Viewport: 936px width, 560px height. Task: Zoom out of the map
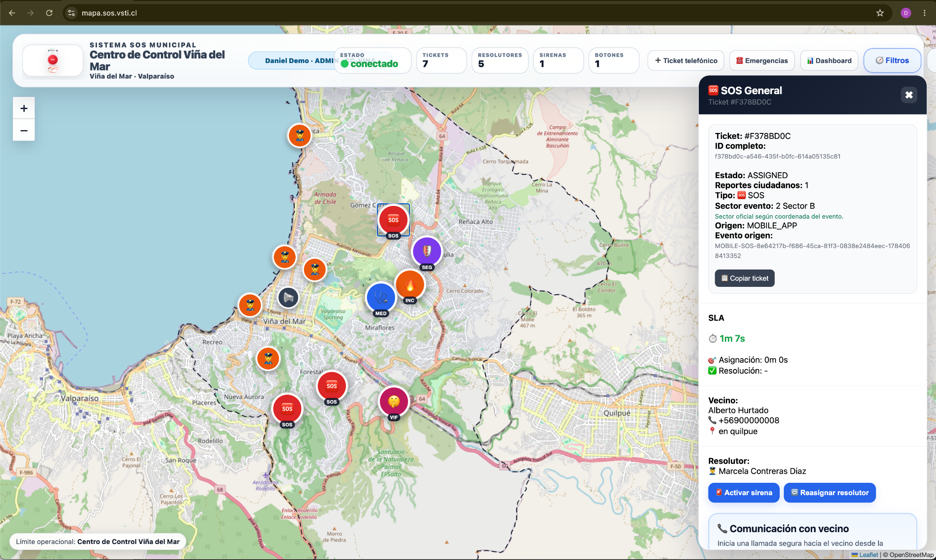coord(24,130)
